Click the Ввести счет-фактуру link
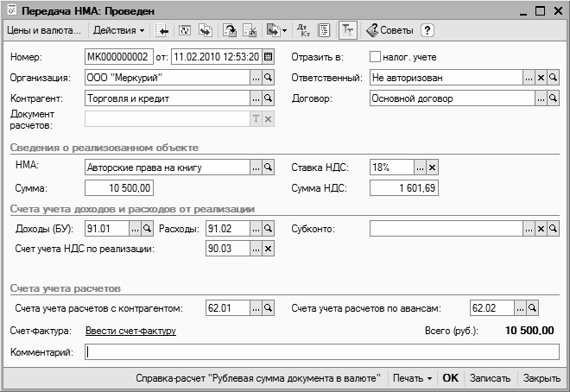Viewport: 570px width, 392px height. pyautogui.click(x=130, y=330)
